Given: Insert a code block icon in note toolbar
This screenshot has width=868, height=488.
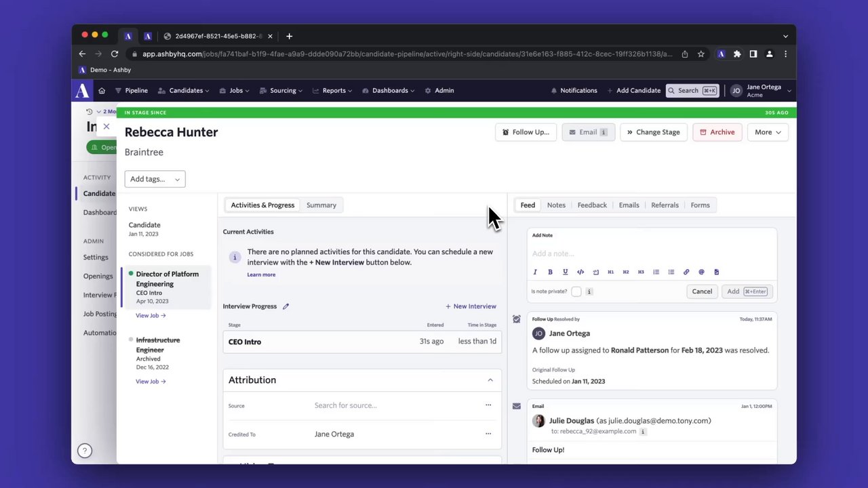Looking at the screenshot, I should [x=595, y=272].
